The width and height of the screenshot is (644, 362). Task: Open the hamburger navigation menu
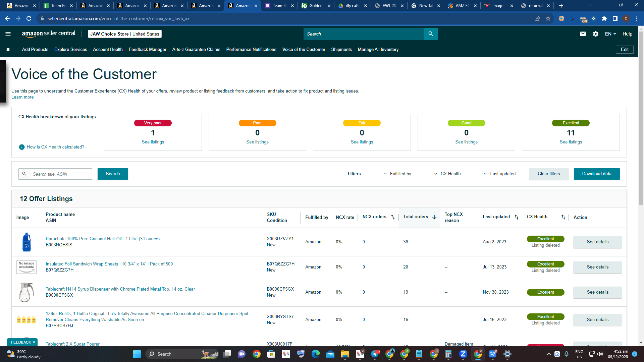tap(8, 34)
